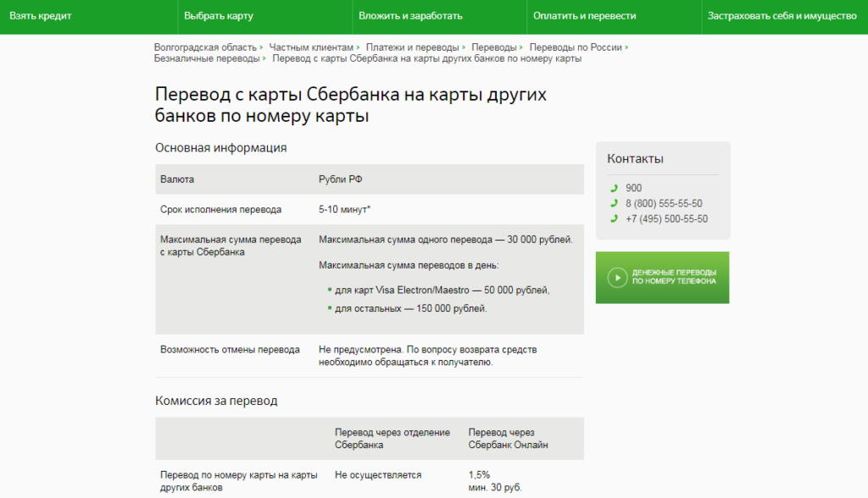Viewport: 868px width, 498px height.
Task: Click the phone number 8 (800) 555-55-50
Action: tap(665, 203)
